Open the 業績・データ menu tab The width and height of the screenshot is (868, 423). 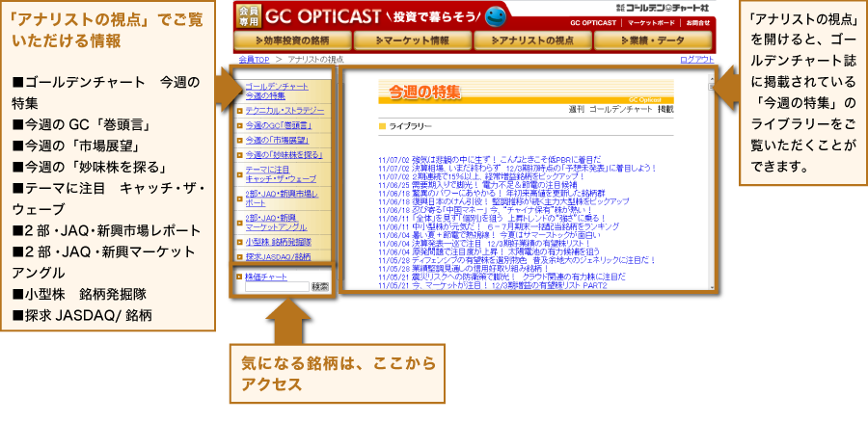click(653, 40)
